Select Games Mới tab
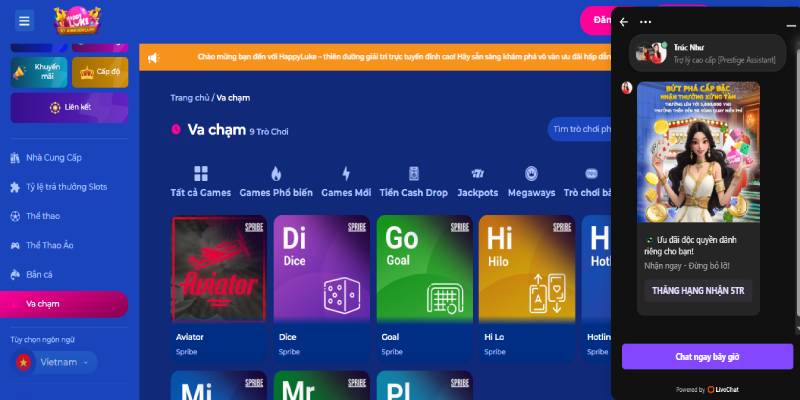The height and width of the screenshot is (400, 800). [346, 193]
